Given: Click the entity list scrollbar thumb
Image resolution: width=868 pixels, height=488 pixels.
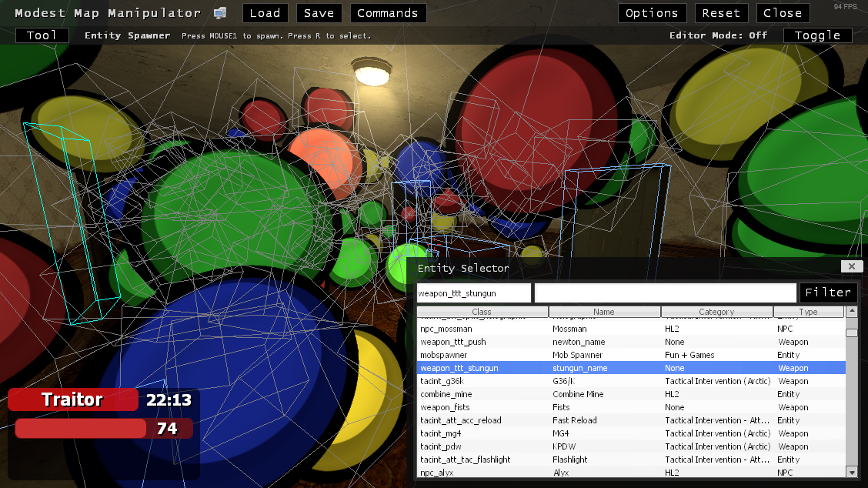Looking at the screenshot, I should 852,333.
